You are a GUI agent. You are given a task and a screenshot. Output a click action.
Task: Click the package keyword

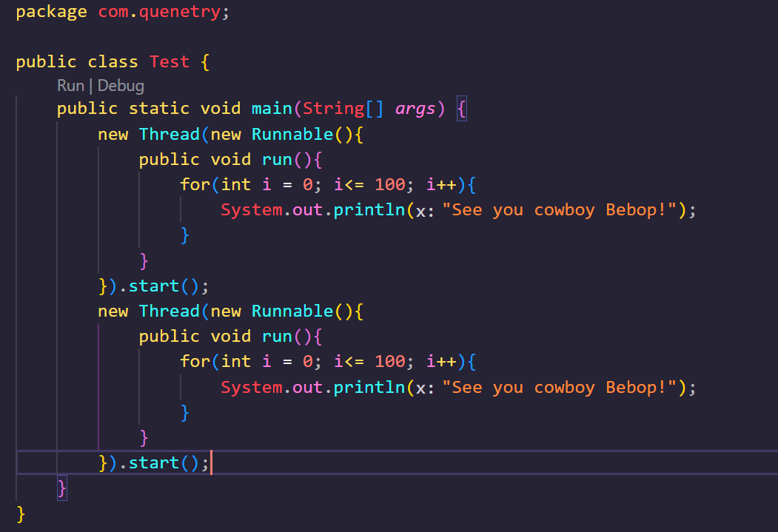coord(52,12)
